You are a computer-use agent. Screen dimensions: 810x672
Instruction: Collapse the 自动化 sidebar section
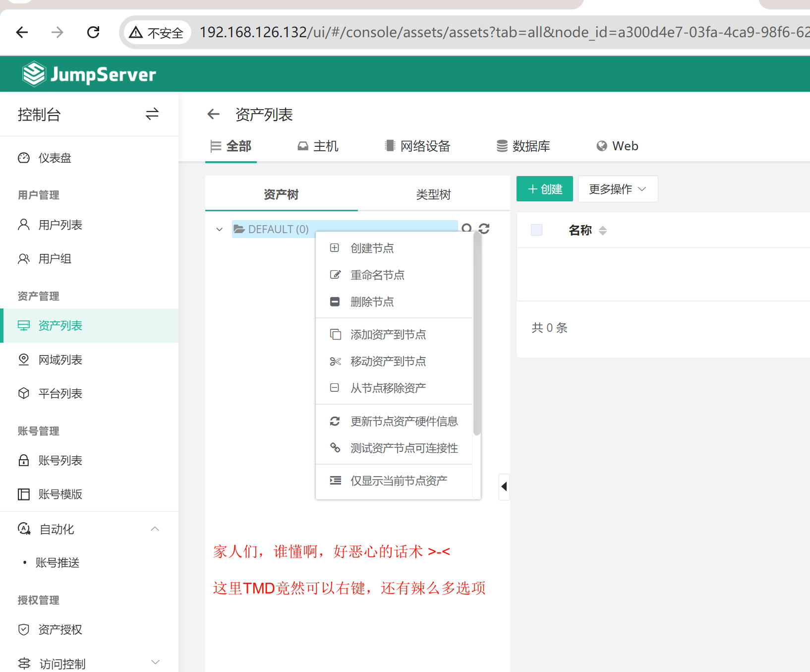155,529
